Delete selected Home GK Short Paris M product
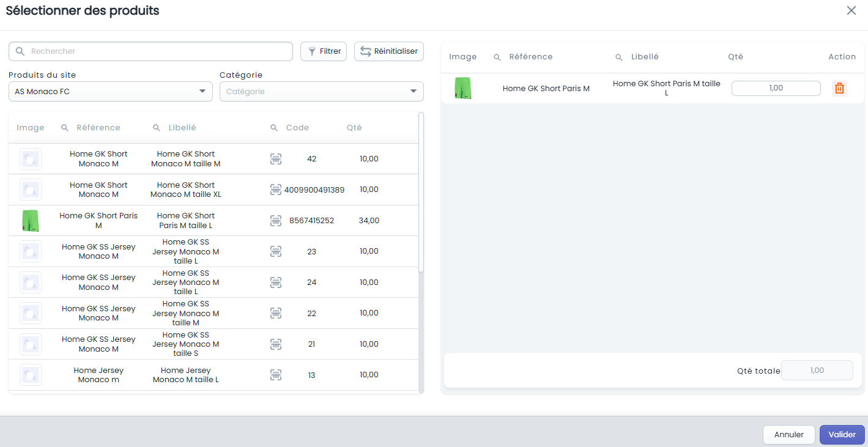The width and height of the screenshot is (868, 447). click(839, 88)
